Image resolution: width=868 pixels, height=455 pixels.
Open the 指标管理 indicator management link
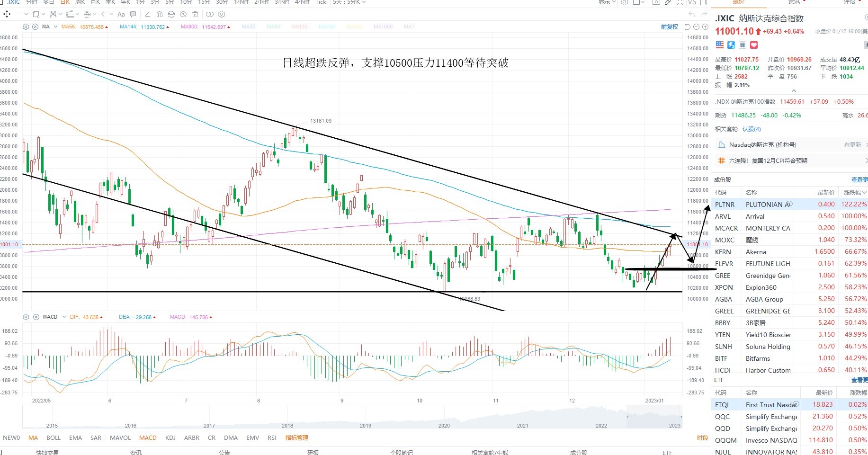pyautogui.click(x=297, y=438)
